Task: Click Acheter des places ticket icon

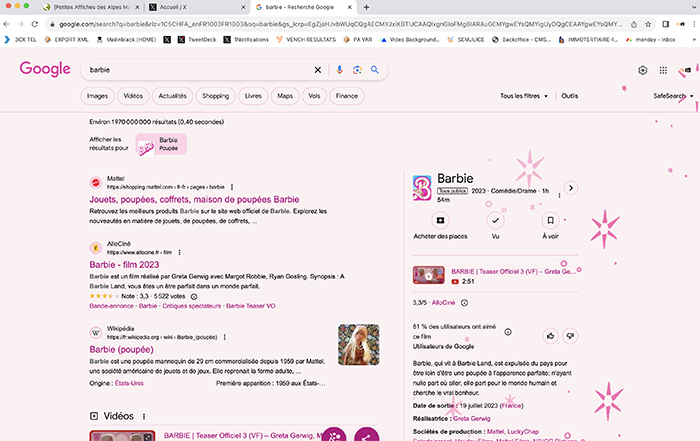Action: [x=440, y=220]
